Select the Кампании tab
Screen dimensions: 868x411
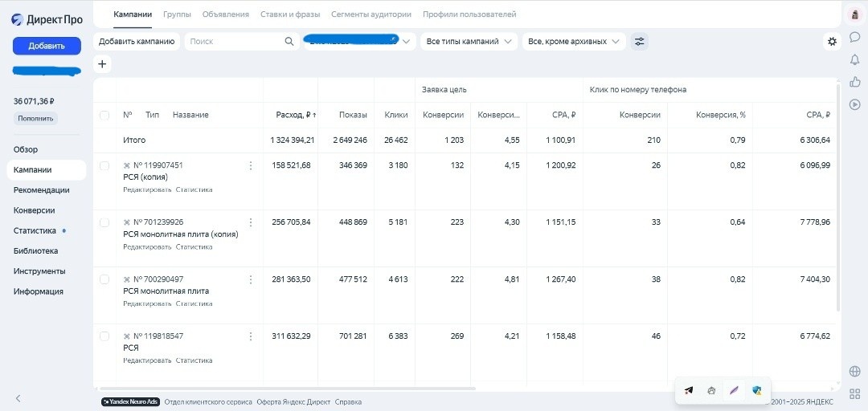tap(133, 14)
